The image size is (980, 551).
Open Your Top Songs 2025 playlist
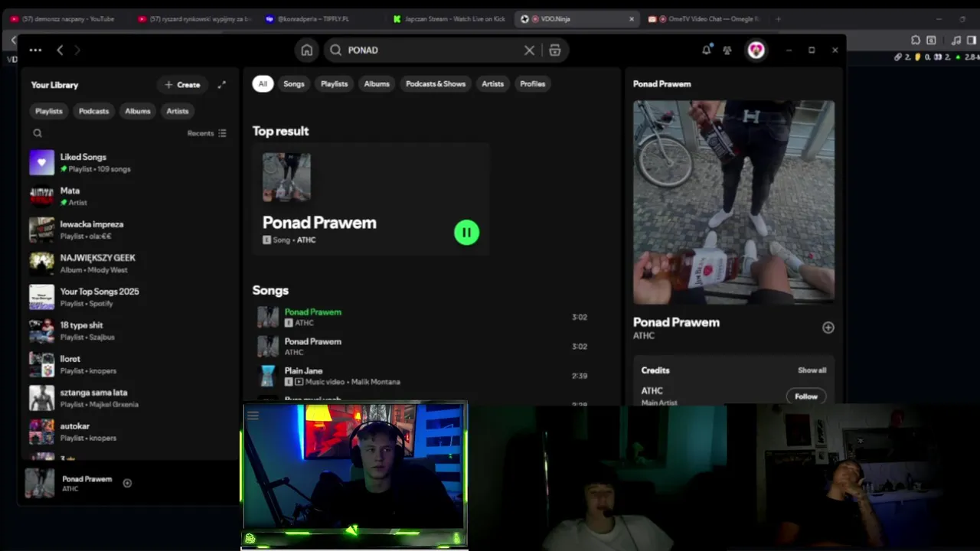click(128, 297)
